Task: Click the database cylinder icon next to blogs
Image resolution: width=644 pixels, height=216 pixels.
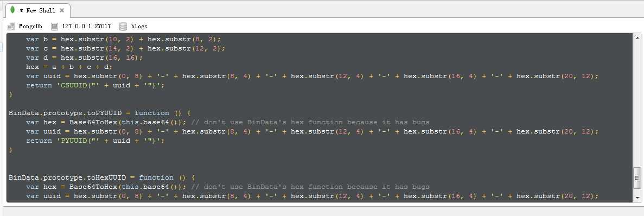Action: (x=123, y=26)
